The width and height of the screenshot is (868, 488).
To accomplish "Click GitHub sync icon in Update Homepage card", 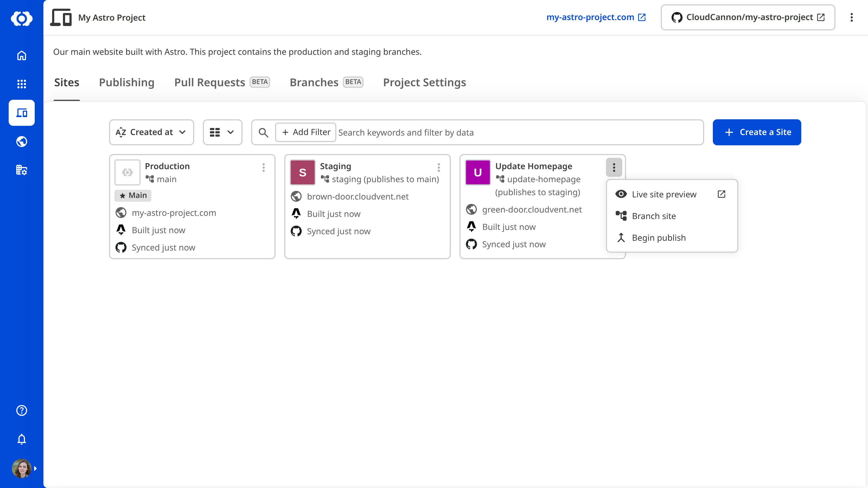I will pyautogui.click(x=471, y=244).
